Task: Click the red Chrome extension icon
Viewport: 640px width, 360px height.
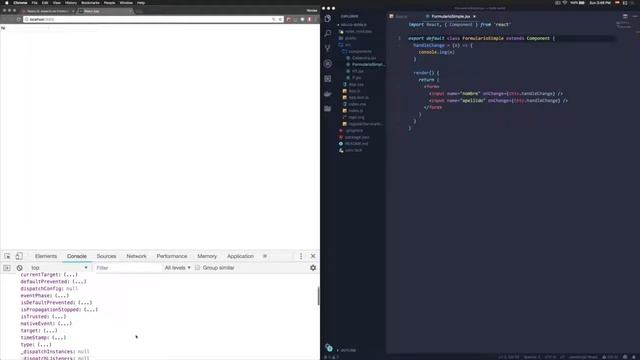Action: (289, 19)
